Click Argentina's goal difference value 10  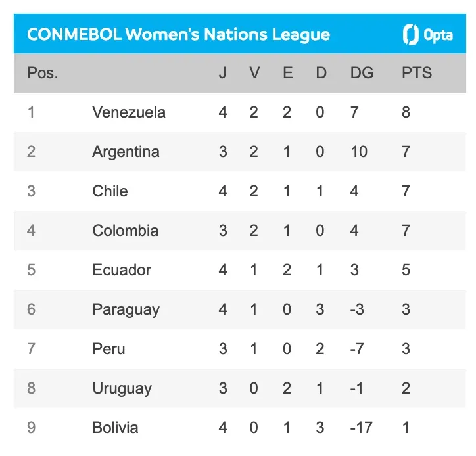coord(359,152)
